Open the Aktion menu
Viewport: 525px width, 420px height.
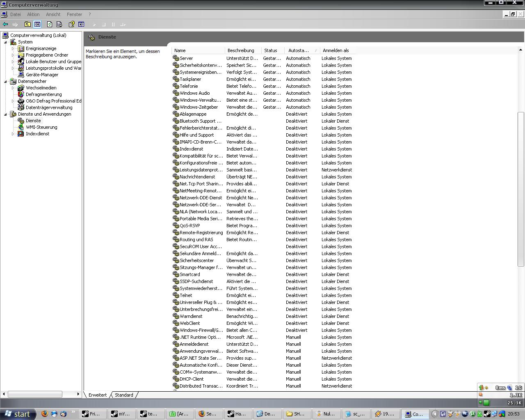(33, 14)
